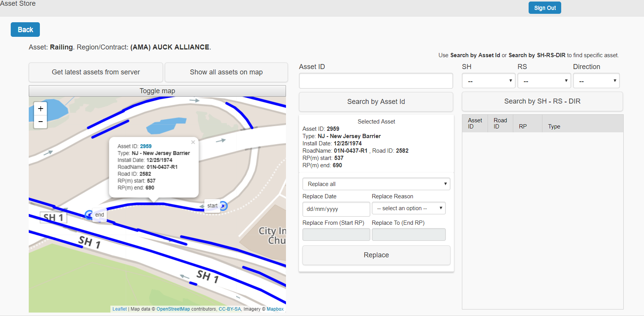
Task: Open the Replace Reason select option dropdown
Action: click(408, 208)
